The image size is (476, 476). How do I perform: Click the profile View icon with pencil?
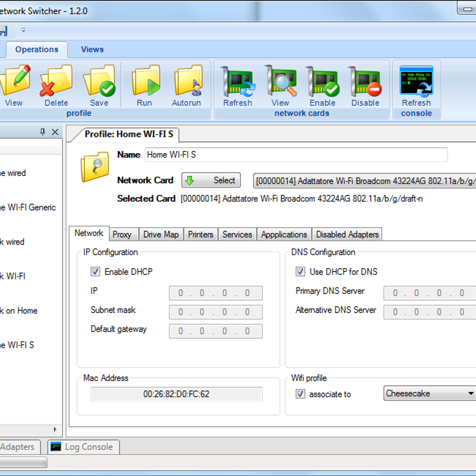tap(14, 86)
